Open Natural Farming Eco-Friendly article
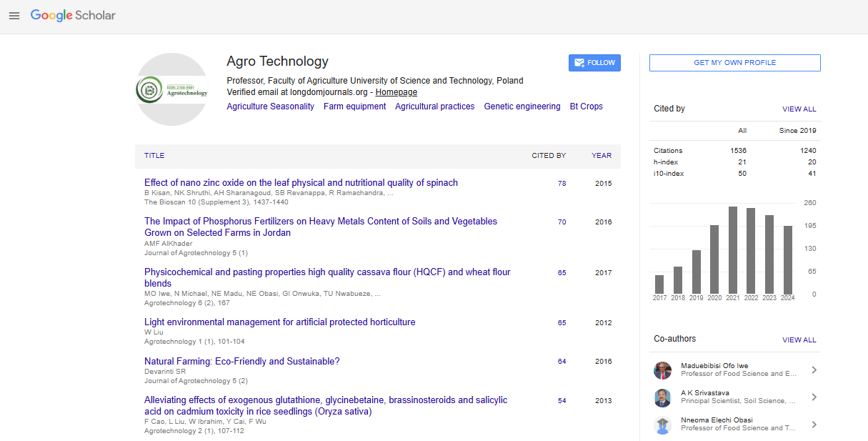Screen dimensions: 868x441 [x=241, y=362]
